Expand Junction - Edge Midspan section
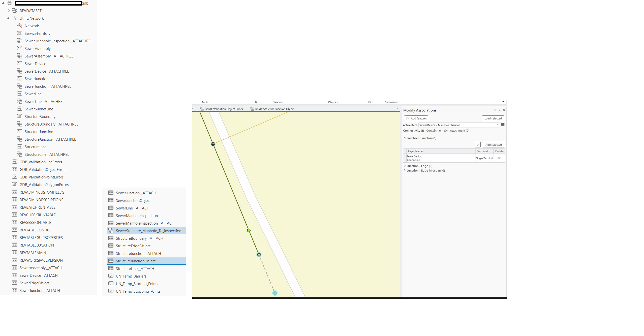This screenshot has height=336, width=644. coord(405,170)
